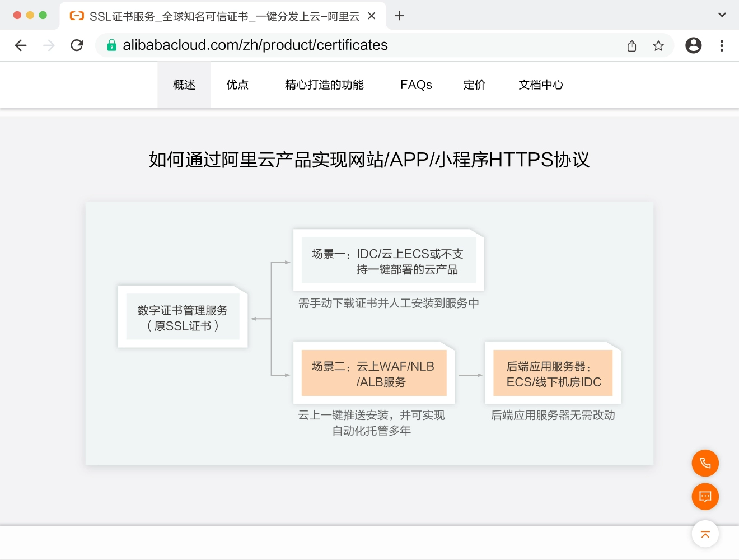Viewport: 739px width, 560px height.
Task: Minimize the browser window yellow button
Action: point(30,15)
